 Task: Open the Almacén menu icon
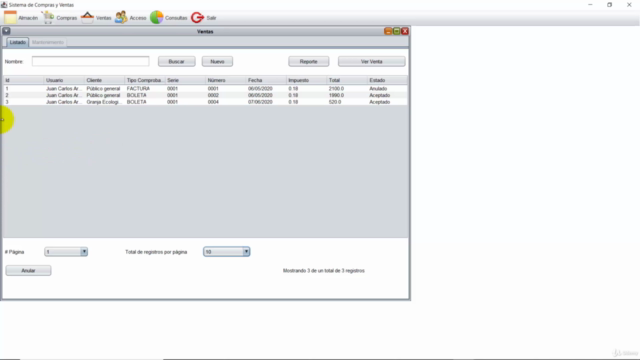(x=10, y=18)
